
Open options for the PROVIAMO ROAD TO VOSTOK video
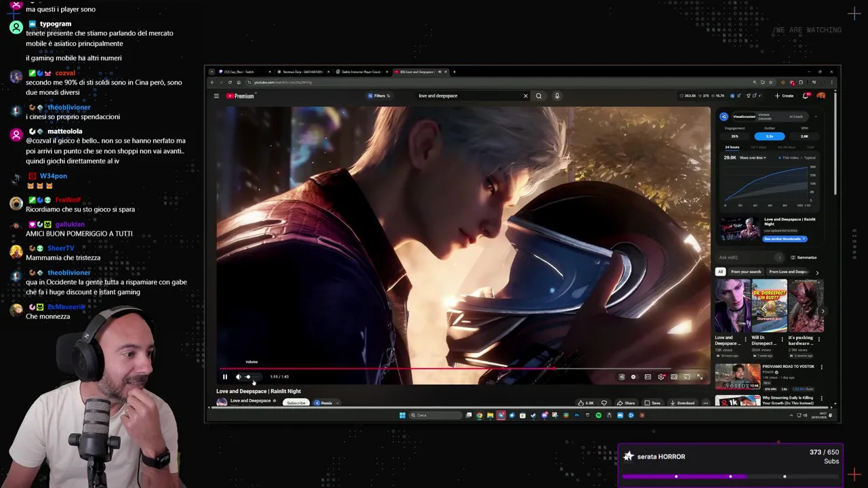point(822,367)
